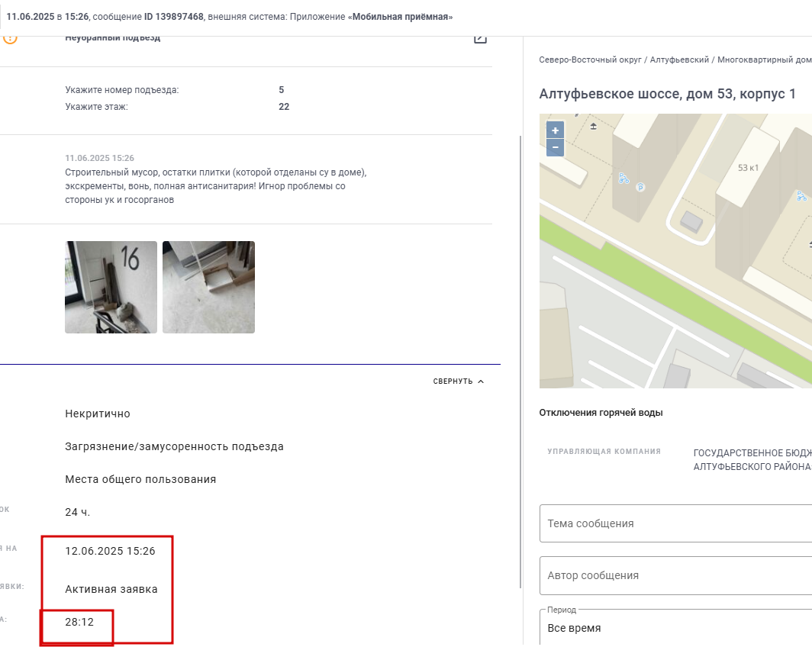812x647 pixels.
Task: Select the deadline date 12.06.2025 15:26
Action: click(110, 551)
